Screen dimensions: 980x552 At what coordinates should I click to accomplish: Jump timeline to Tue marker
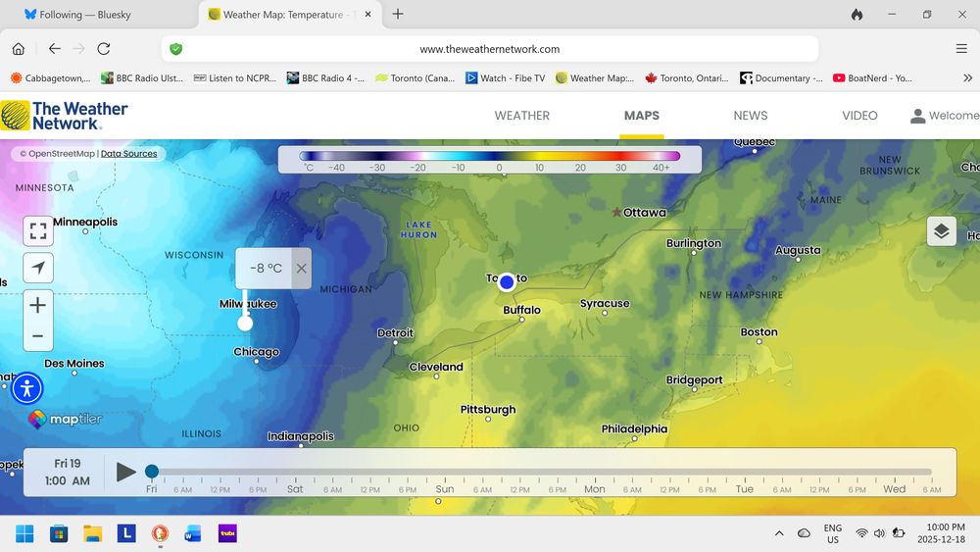pyautogui.click(x=745, y=489)
